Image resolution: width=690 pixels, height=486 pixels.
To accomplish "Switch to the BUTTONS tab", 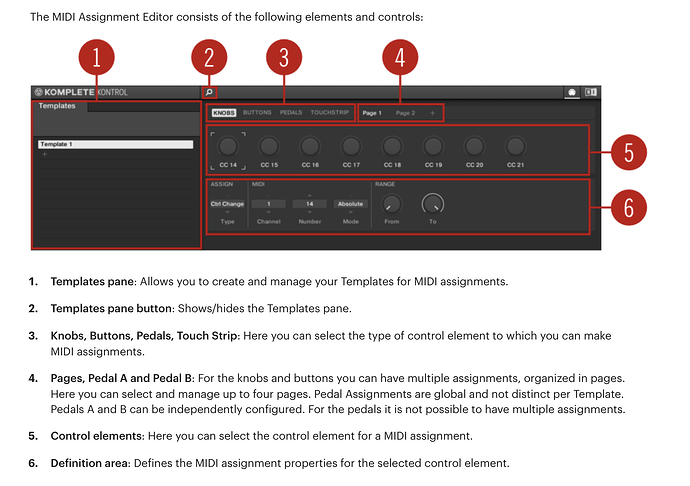I will (257, 113).
